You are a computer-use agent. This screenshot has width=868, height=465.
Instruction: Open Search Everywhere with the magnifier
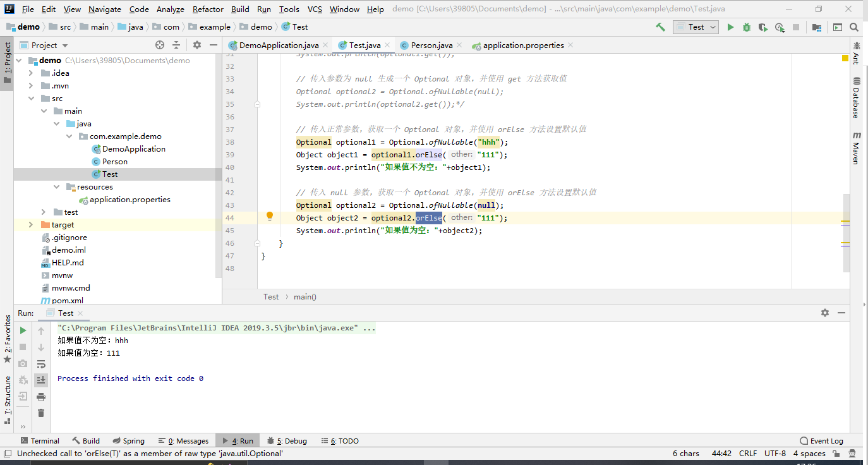coord(853,27)
